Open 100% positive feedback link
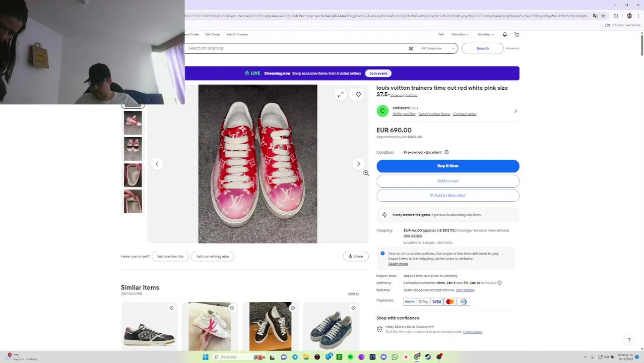This screenshot has width=644, height=363. click(x=404, y=114)
